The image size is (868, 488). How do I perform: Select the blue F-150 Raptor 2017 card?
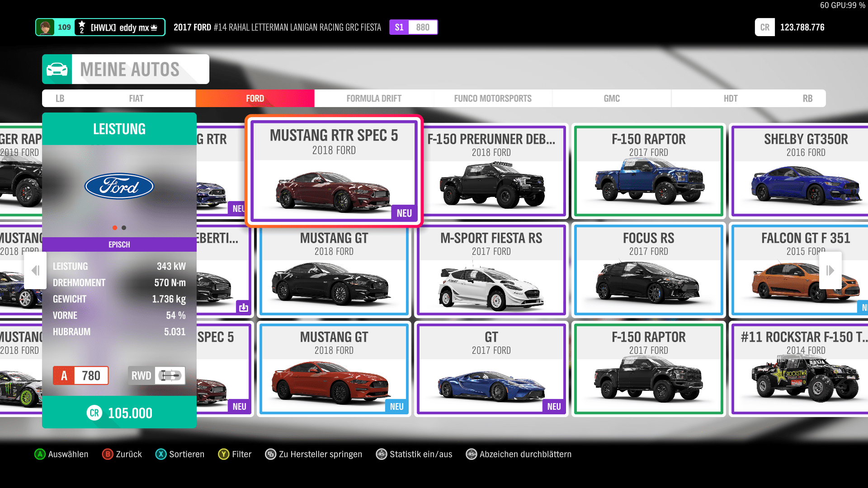coord(649,171)
